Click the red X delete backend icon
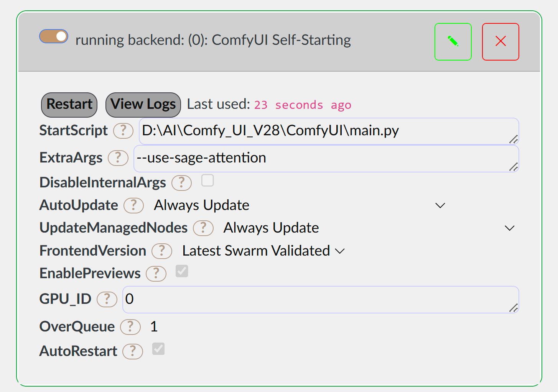The height and width of the screenshot is (392, 558). (x=500, y=42)
